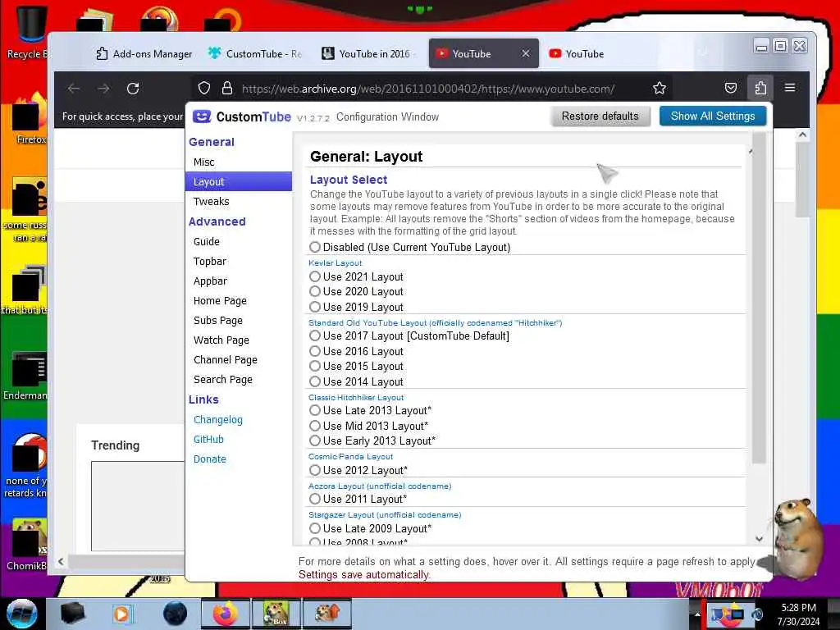Click the padlock site info icon

click(227, 89)
